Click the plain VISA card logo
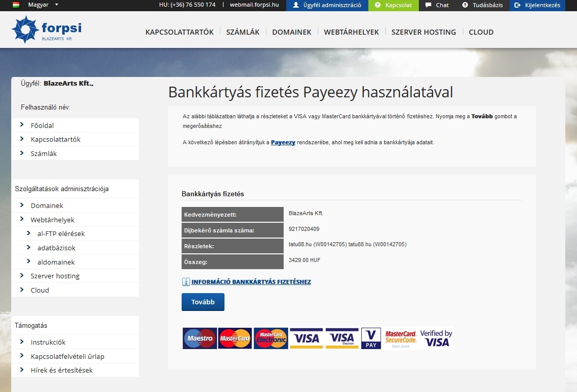Screen dimensions: 577x392 pos(306,338)
